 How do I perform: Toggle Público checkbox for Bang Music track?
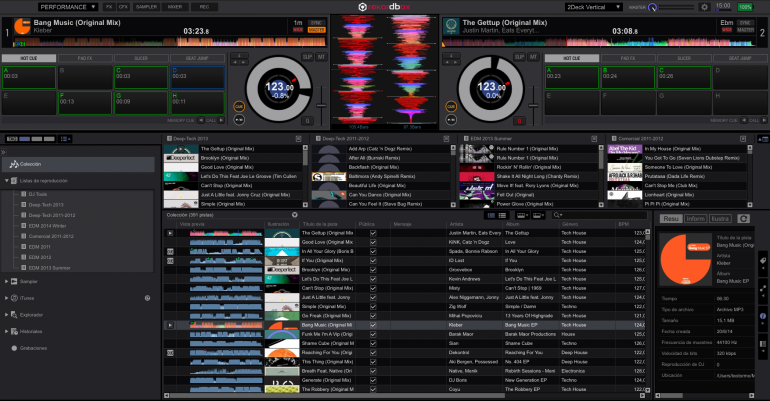(373, 325)
